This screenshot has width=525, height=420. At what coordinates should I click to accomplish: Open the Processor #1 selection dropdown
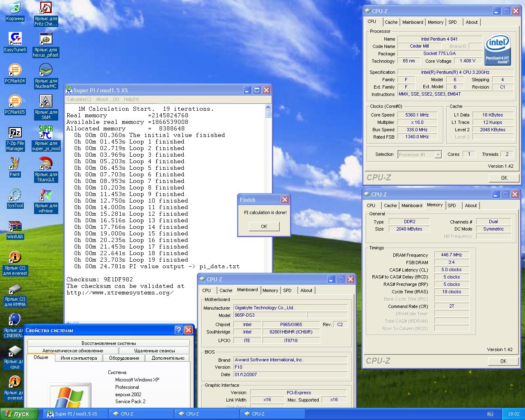pyautogui.click(x=420, y=155)
